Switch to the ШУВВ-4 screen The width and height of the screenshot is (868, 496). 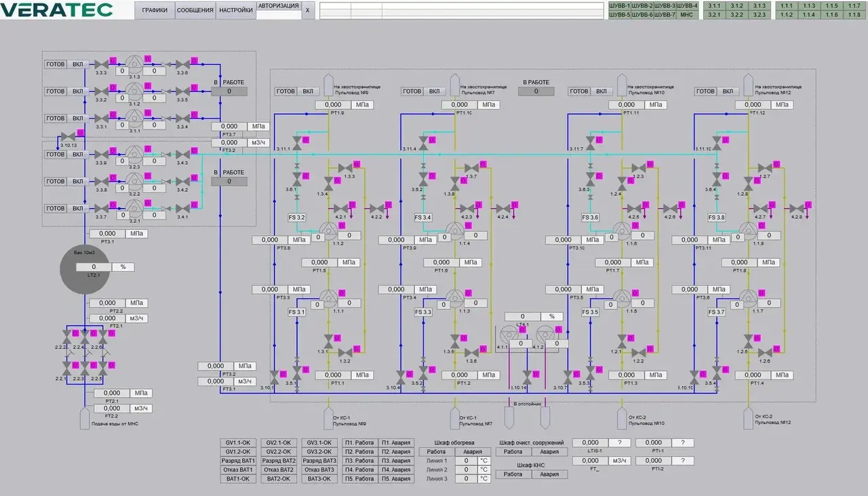(686, 5)
